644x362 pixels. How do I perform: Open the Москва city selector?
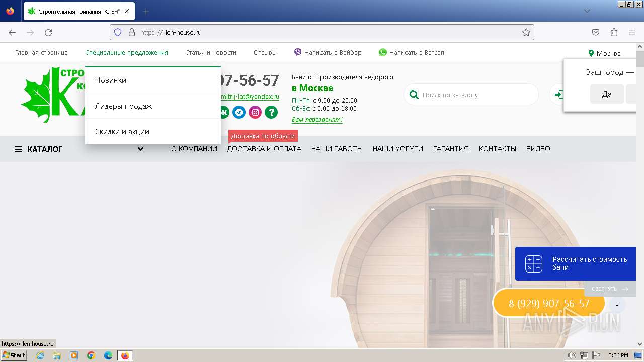click(x=605, y=53)
